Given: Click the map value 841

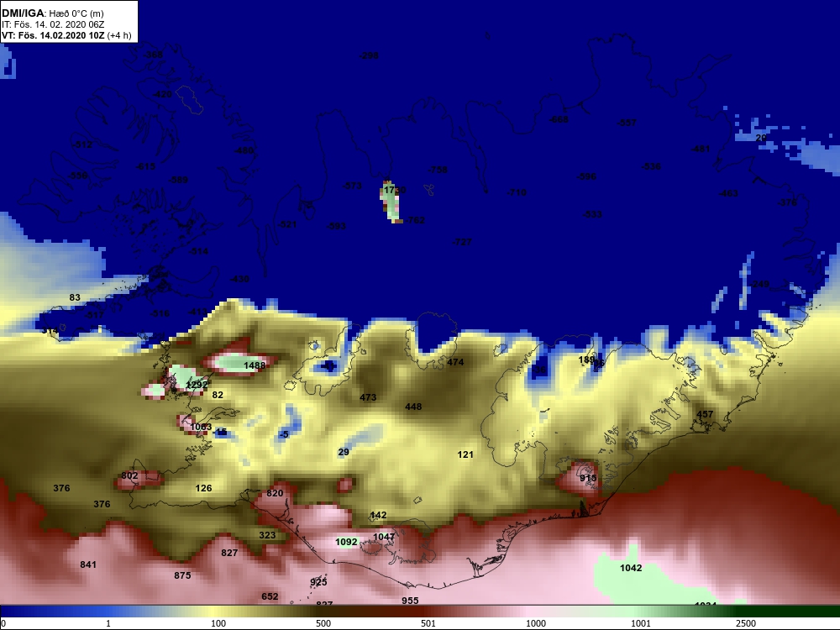Looking at the screenshot, I should pyautogui.click(x=88, y=564).
